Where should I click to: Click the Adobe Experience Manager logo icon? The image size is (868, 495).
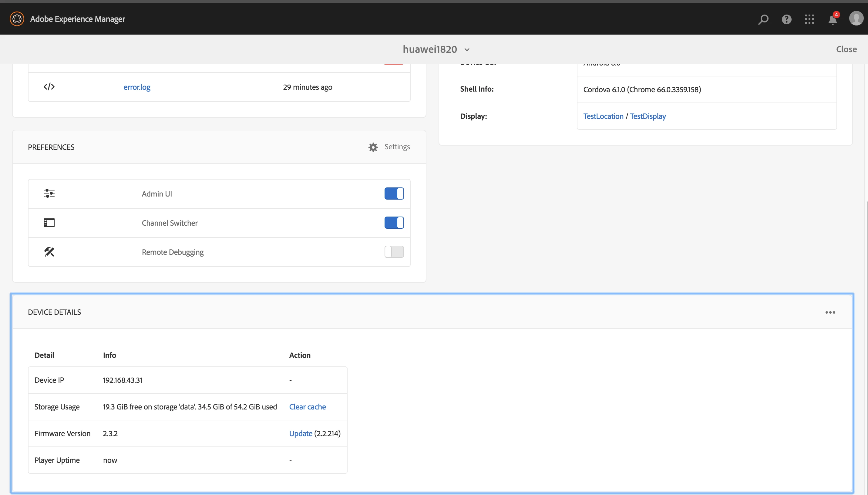(17, 19)
